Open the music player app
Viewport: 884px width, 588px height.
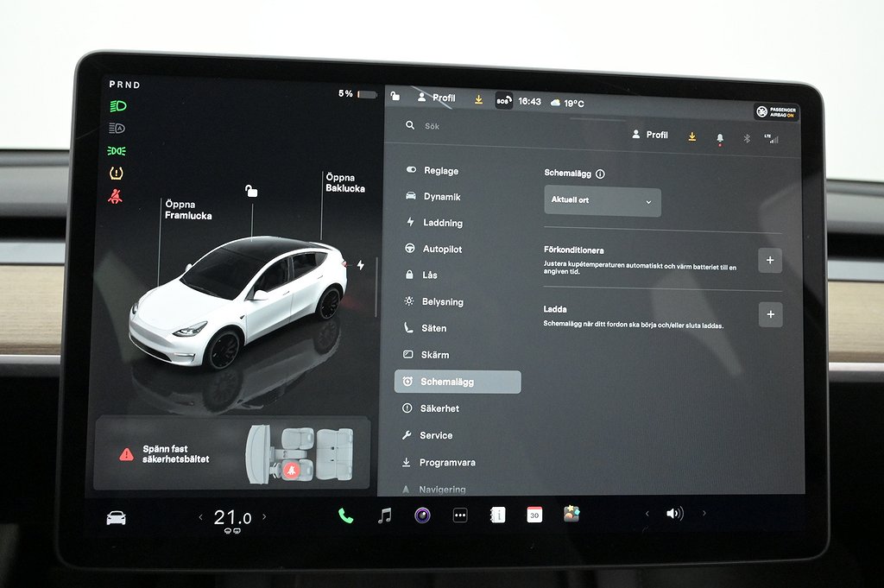[x=385, y=515]
